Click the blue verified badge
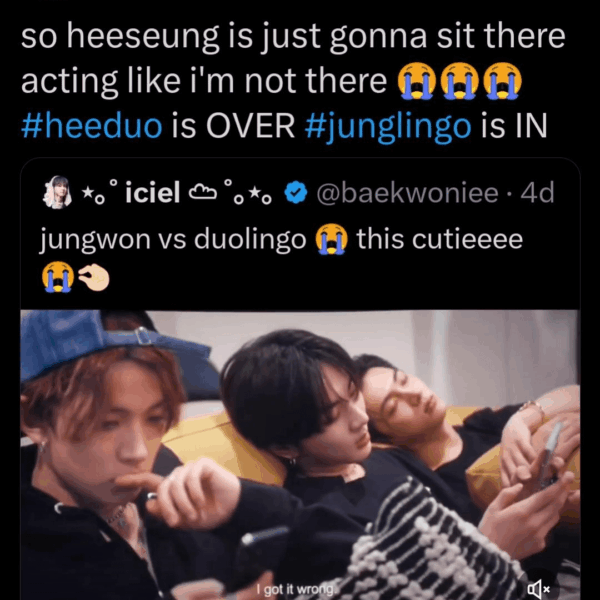The height and width of the screenshot is (600, 600). coord(296,192)
